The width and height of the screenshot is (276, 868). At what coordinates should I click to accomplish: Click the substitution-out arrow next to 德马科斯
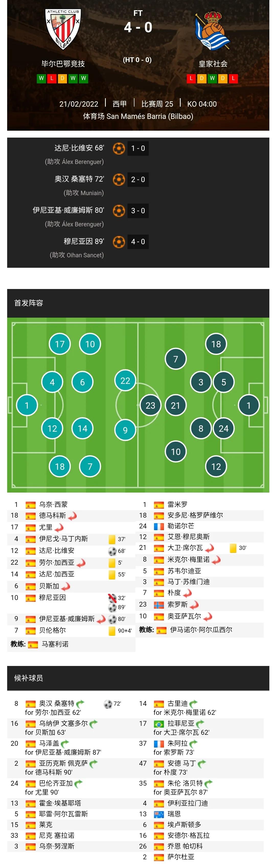[x=72, y=516]
